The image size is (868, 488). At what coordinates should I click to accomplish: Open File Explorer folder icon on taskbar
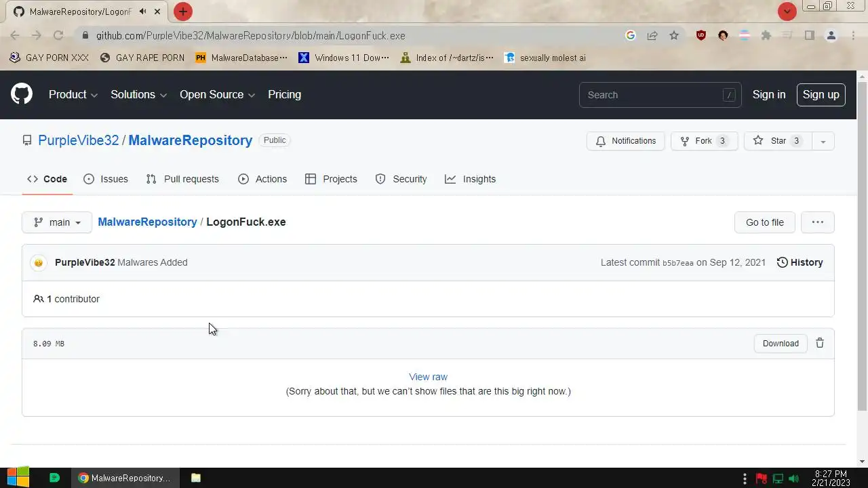point(196,478)
